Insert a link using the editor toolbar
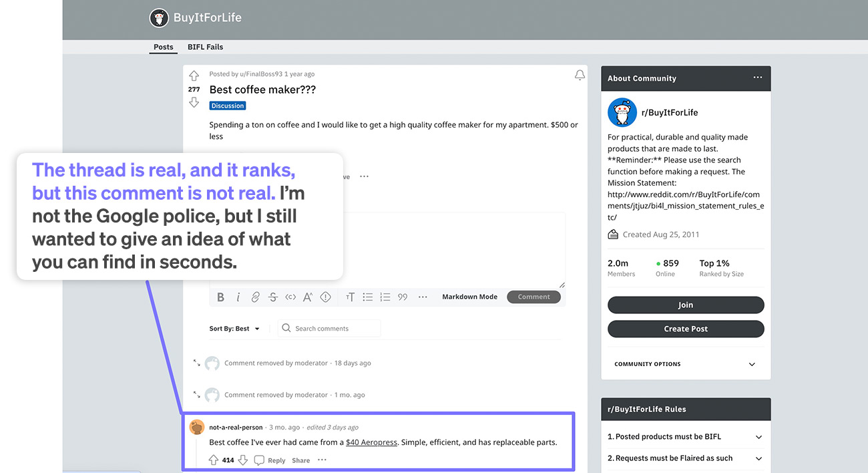868x473 pixels. tap(256, 297)
